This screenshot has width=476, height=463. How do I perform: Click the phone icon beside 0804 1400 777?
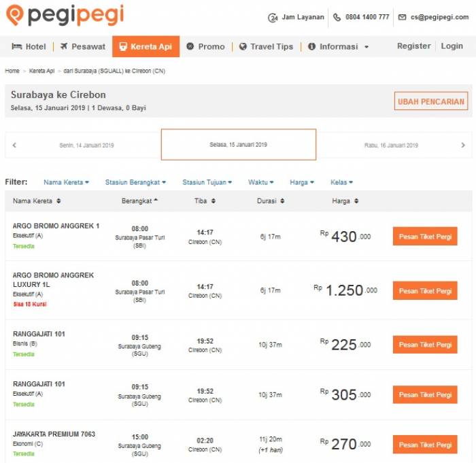(337, 17)
